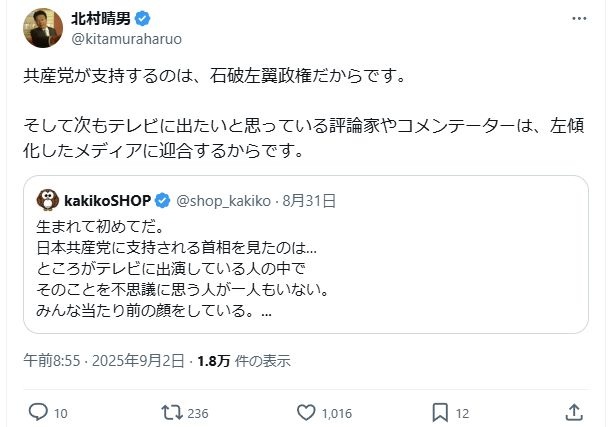The image size is (610, 427).
Task: Open kakikoSHOP's owl avatar icon
Action: [46, 200]
